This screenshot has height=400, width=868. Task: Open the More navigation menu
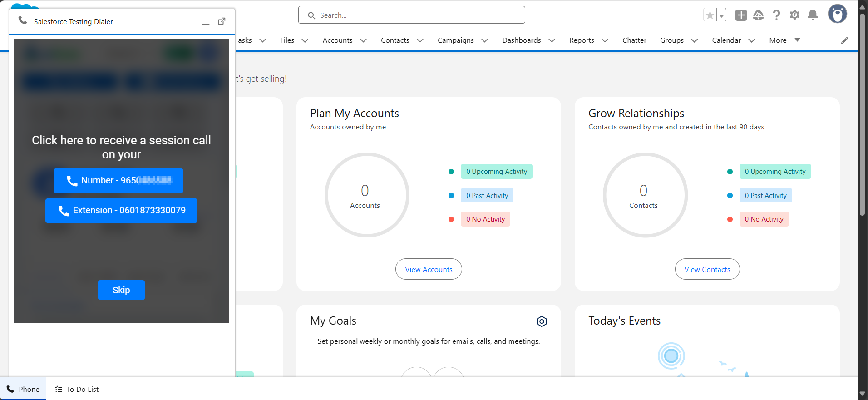[x=784, y=40]
